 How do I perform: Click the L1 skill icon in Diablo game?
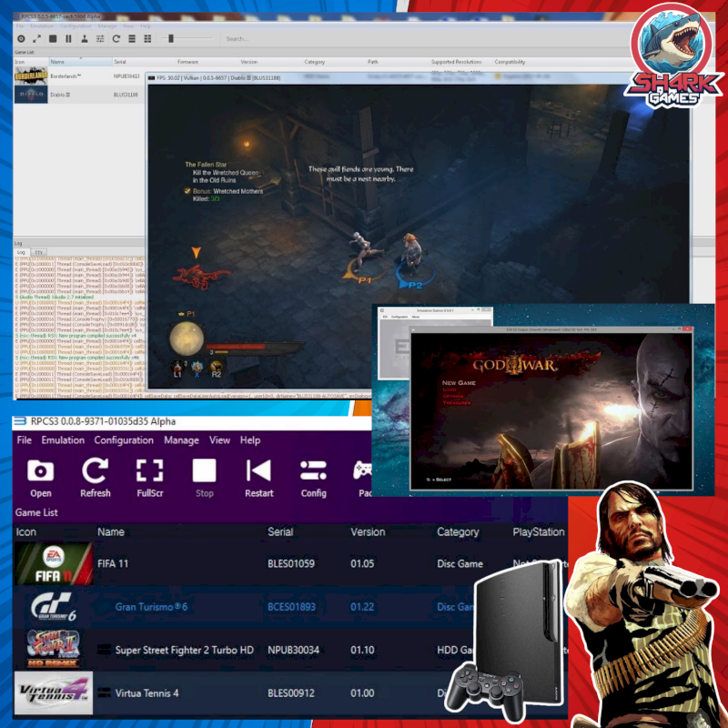177,369
